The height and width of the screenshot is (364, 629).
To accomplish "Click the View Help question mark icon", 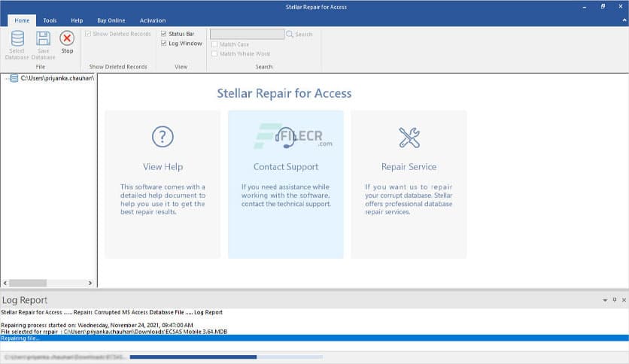I will point(163,137).
